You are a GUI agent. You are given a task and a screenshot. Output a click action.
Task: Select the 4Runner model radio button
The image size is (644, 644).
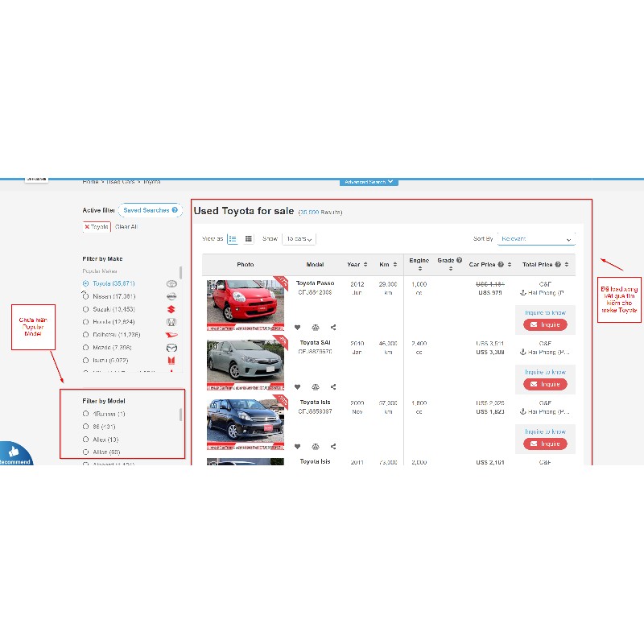(85, 414)
